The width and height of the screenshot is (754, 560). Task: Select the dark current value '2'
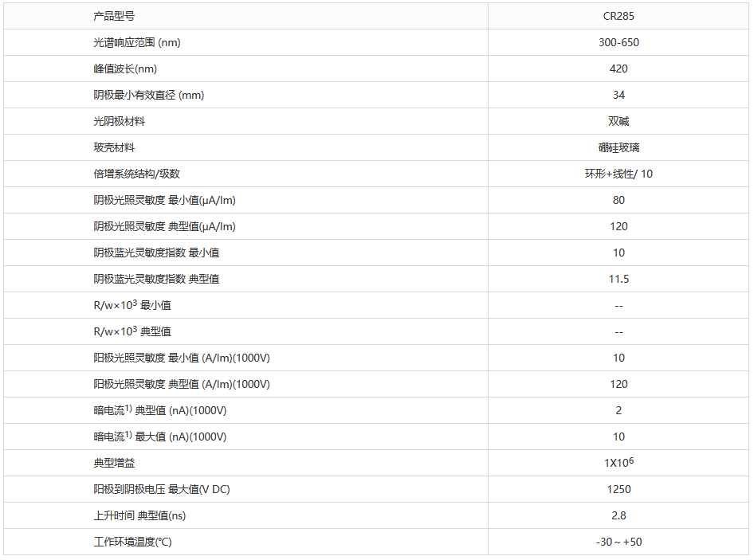coord(619,410)
